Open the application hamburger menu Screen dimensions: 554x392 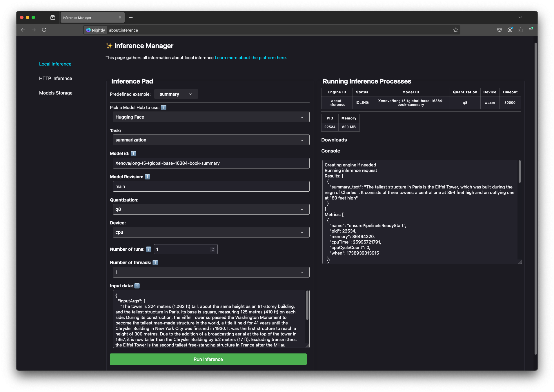point(531,30)
